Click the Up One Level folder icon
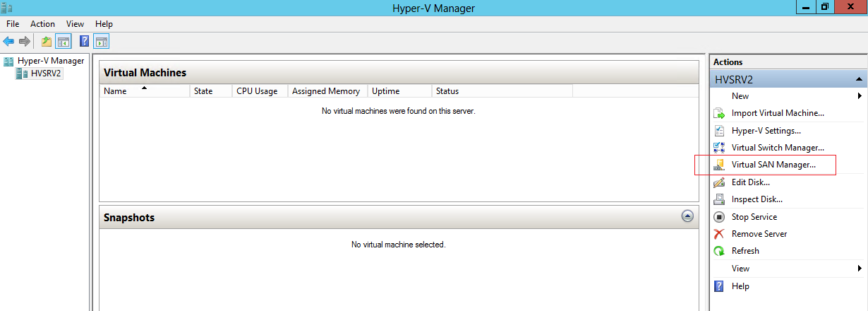Viewport: 868px width, 311px height. tap(47, 42)
